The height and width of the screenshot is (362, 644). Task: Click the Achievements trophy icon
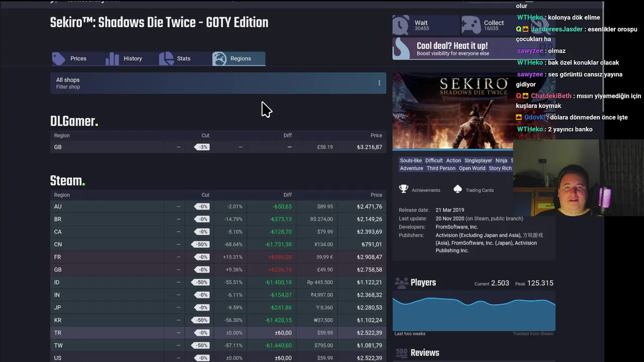[x=404, y=189]
